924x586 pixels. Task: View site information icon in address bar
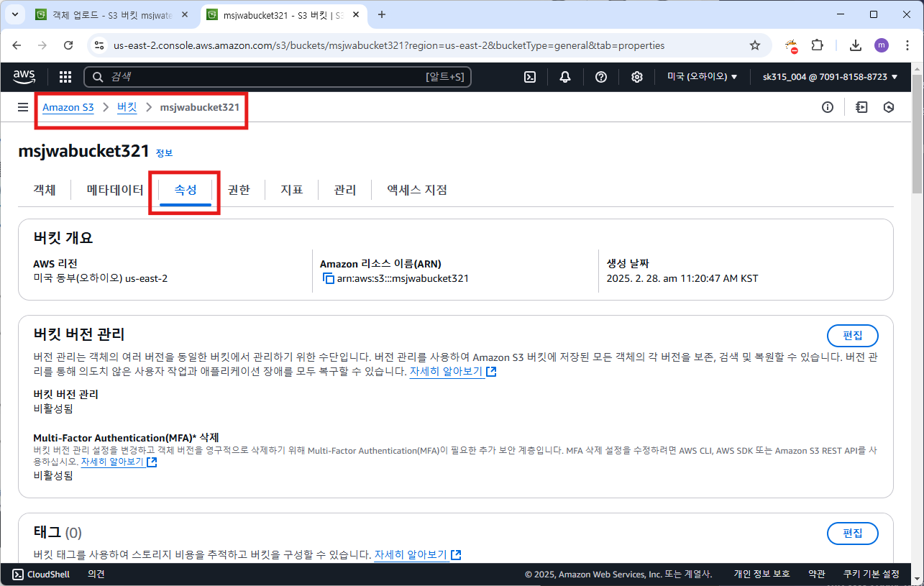click(x=99, y=45)
